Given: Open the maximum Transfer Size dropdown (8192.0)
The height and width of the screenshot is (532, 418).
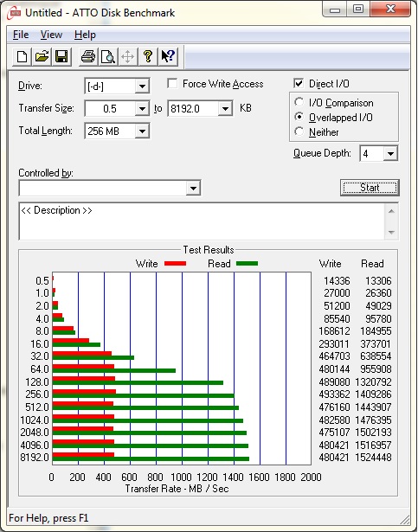Looking at the screenshot, I should (225, 109).
